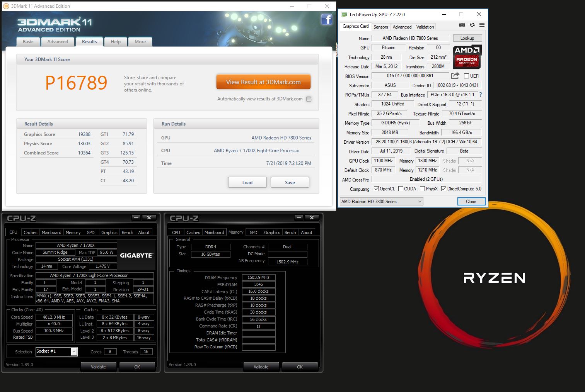Image resolution: width=585 pixels, height=392 pixels.
Task: Click OK in the right CPU-Z window
Action: 300,367
